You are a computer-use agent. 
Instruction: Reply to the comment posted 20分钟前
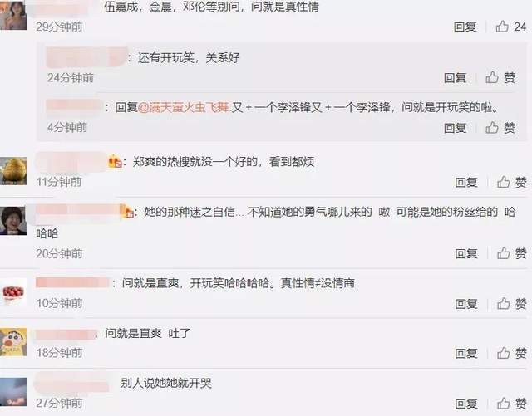(x=466, y=253)
